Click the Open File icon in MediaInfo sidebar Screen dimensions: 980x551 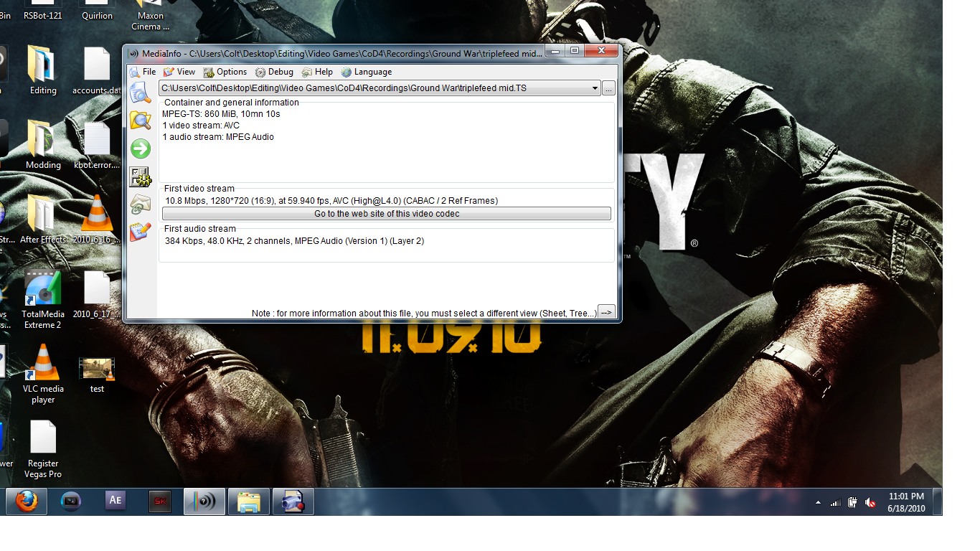pos(140,93)
